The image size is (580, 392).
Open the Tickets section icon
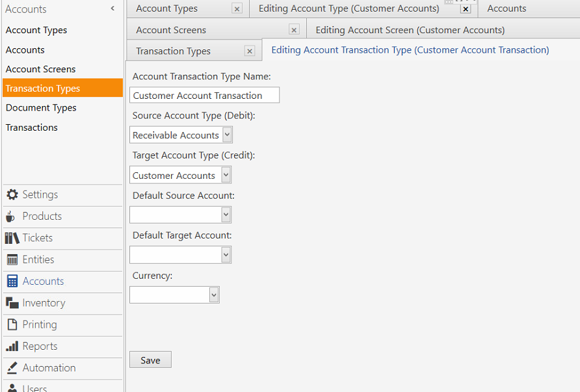click(10, 238)
